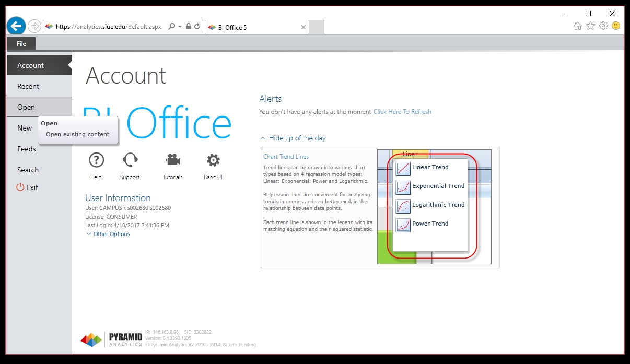Open browser settings gear icon
This screenshot has height=364, width=630.
[603, 26]
